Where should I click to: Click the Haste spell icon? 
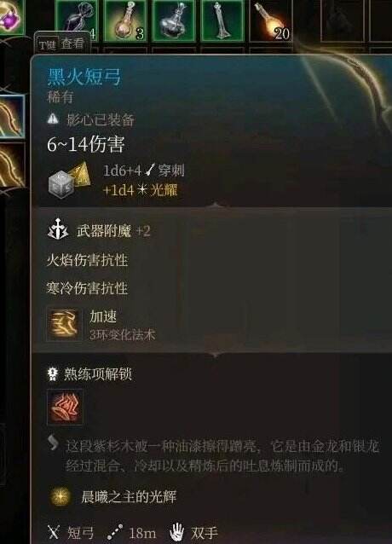(65, 324)
